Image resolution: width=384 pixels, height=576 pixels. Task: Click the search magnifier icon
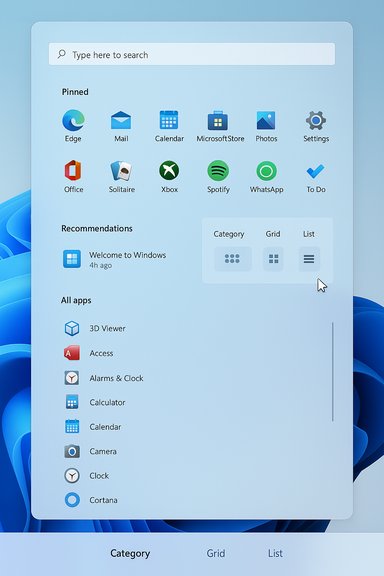click(x=61, y=54)
